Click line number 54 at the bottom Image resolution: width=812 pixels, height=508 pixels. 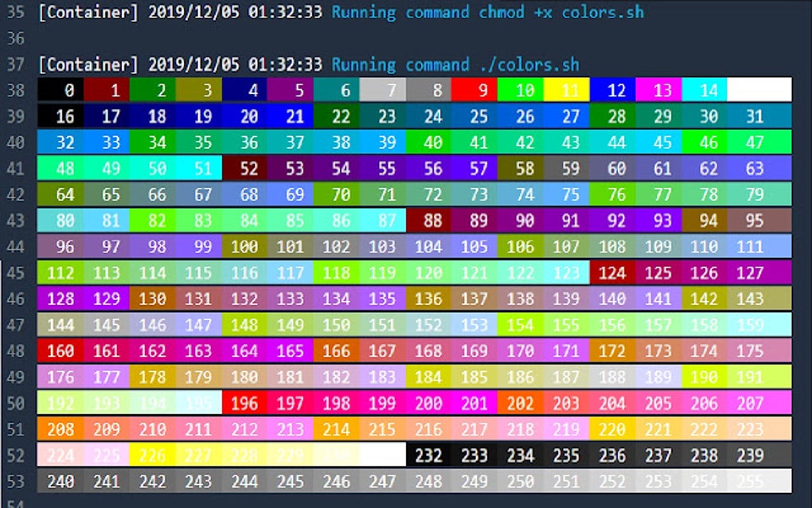[18, 503]
